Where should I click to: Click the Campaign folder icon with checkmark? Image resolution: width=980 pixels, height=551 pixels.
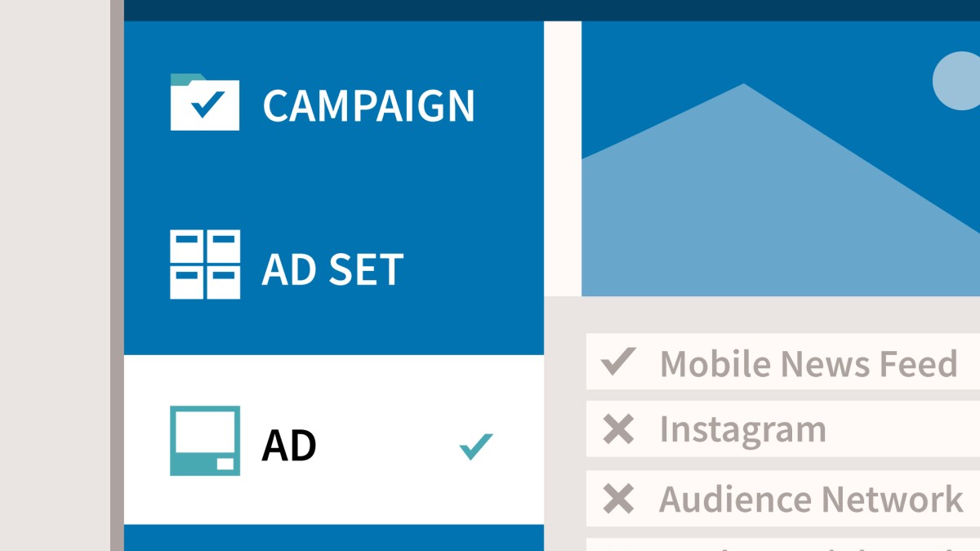[x=205, y=102]
